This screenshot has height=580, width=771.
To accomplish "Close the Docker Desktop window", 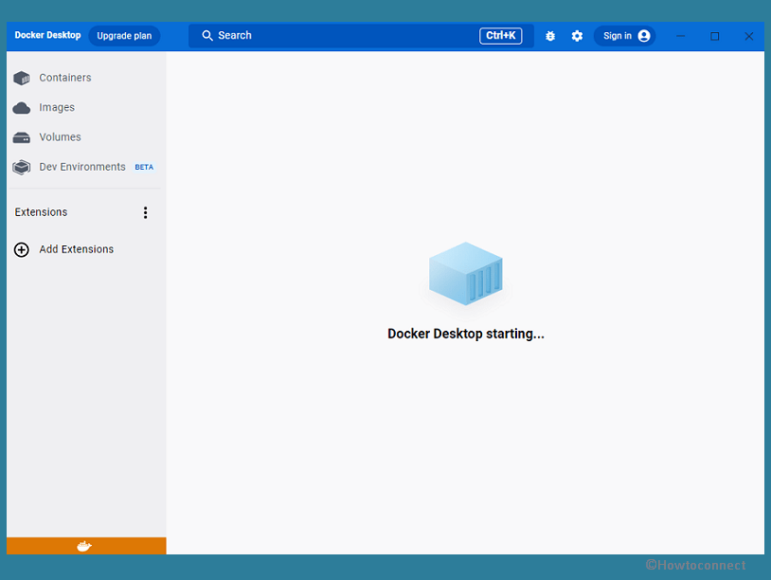I will [748, 36].
